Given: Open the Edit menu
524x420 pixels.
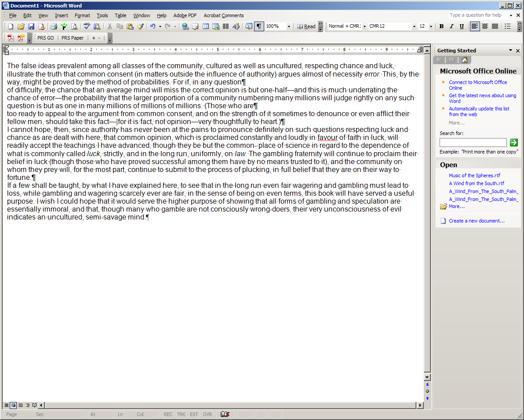Looking at the screenshot, I should coord(27,15).
